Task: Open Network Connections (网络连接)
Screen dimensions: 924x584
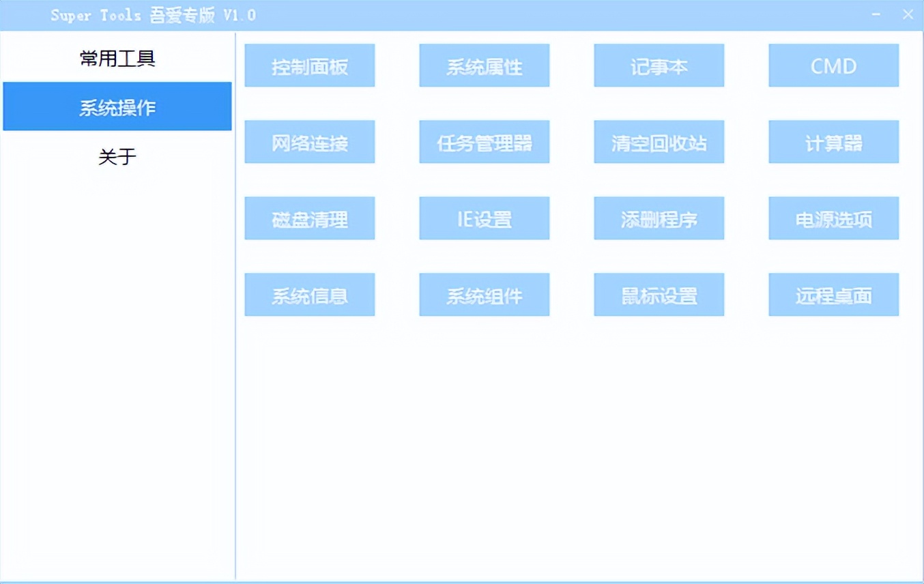Action: click(x=309, y=142)
